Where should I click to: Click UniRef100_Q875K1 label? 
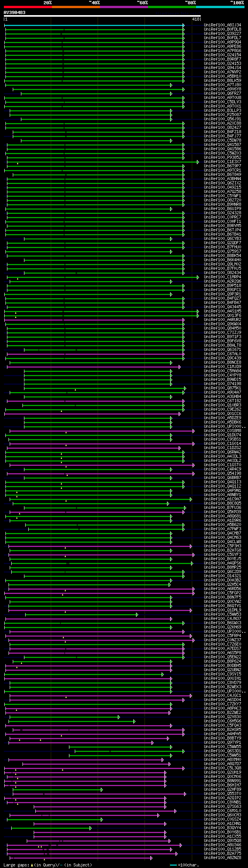[x=222, y=388]
